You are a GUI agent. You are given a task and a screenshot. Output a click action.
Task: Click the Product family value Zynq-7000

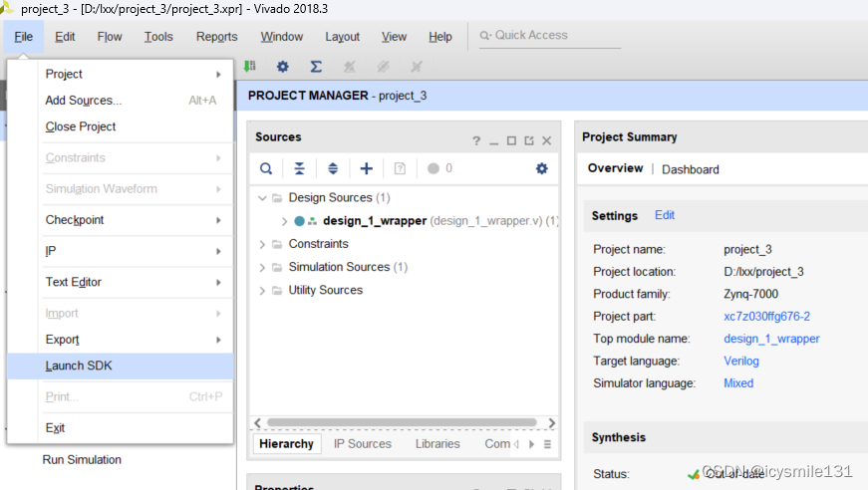[750, 294]
